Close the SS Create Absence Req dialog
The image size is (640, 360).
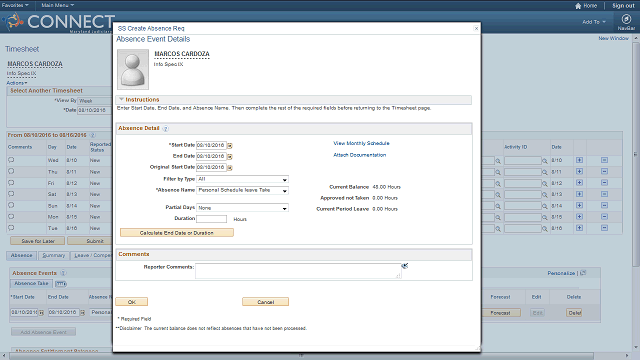(x=476, y=29)
